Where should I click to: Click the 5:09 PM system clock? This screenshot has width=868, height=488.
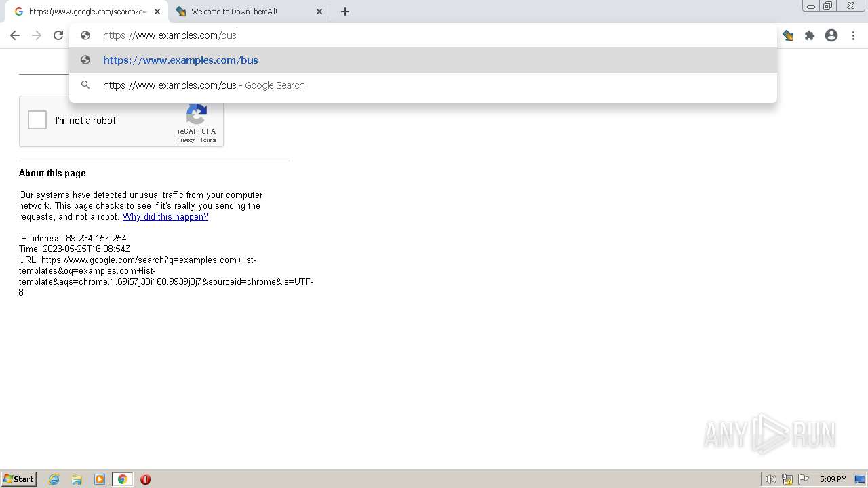833,479
